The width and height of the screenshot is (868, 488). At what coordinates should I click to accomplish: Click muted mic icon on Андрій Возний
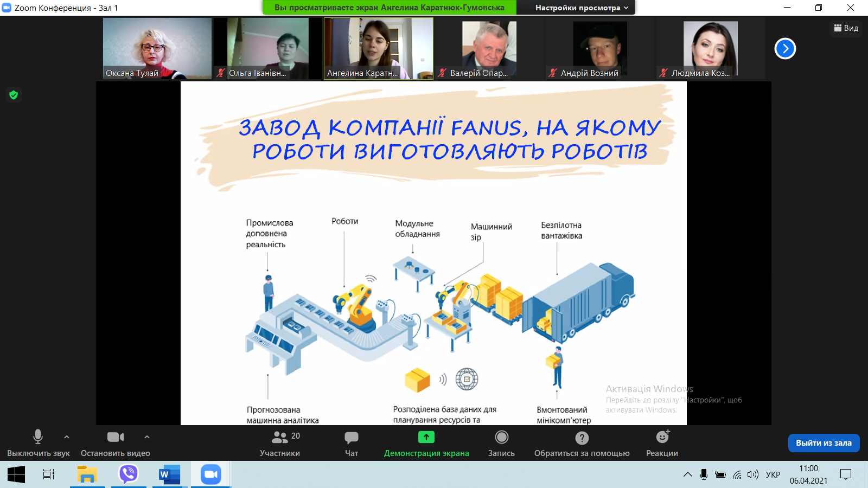(x=553, y=73)
